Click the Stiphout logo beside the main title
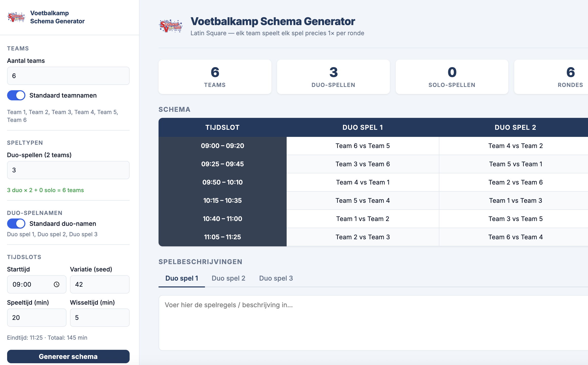The height and width of the screenshot is (365, 588). pos(171,26)
